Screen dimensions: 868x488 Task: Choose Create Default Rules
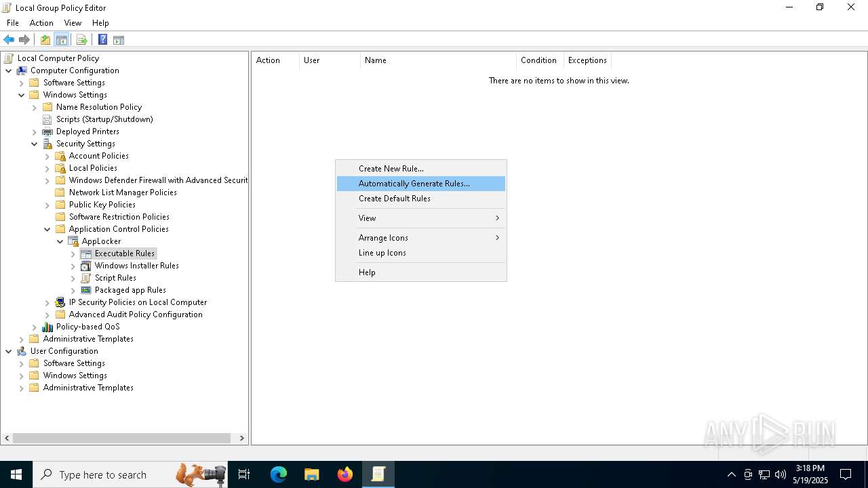pyautogui.click(x=421, y=199)
